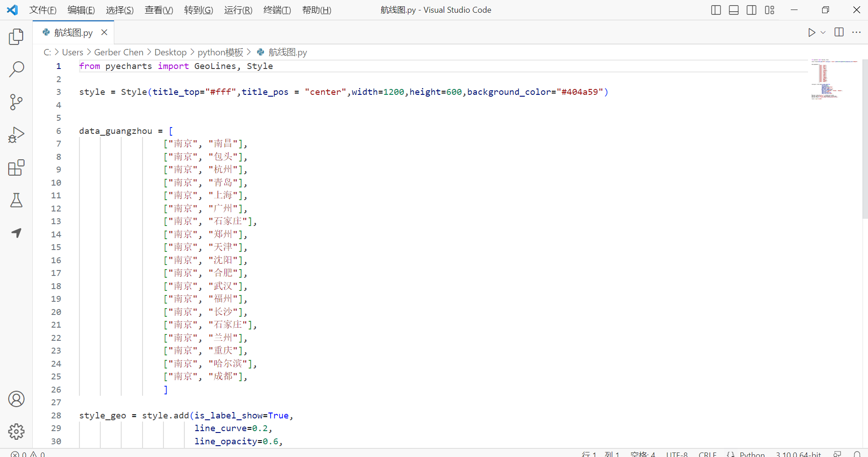The height and width of the screenshot is (457, 868).
Task: Expand the chevron after python模板 breadcrumb
Action: point(249,52)
